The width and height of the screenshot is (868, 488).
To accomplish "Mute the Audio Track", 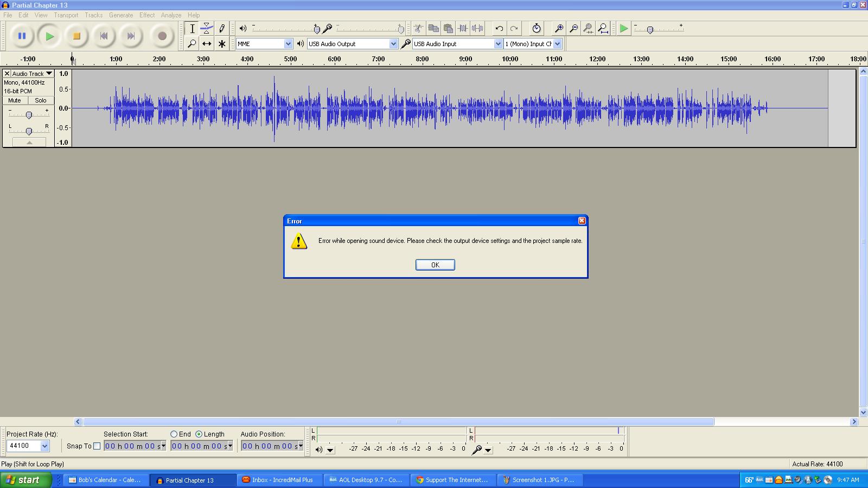I will tap(14, 100).
